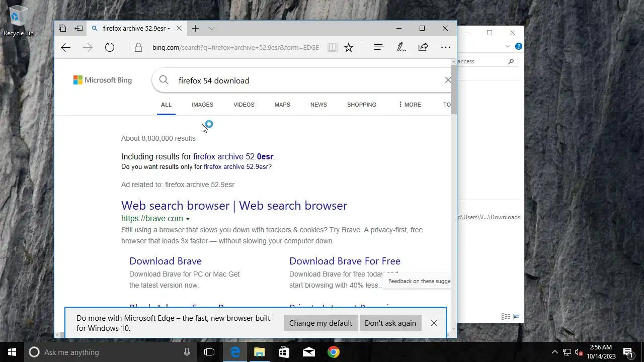This screenshot has width=644, height=362.
Task: Open Download Brave For Free link
Action: pos(345,261)
